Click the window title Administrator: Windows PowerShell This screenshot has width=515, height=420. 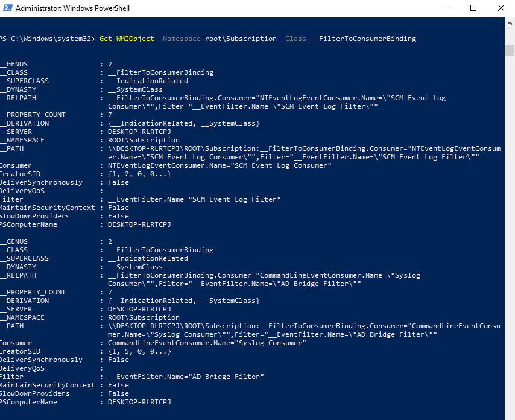pyautogui.click(x=72, y=8)
